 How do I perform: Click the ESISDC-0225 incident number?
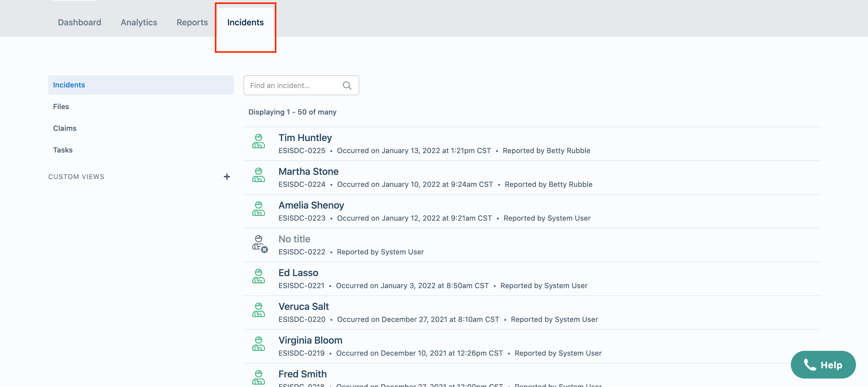(x=302, y=151)
